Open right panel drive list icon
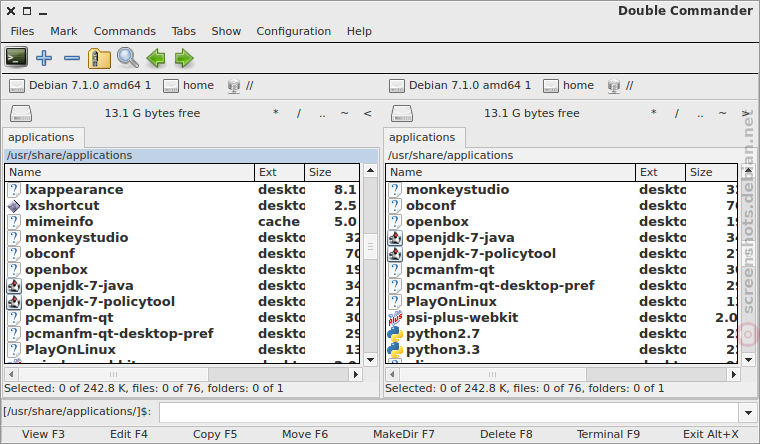The width and height of the screenshot is (760, 444). pyautogui.click(x=402, y=113)
